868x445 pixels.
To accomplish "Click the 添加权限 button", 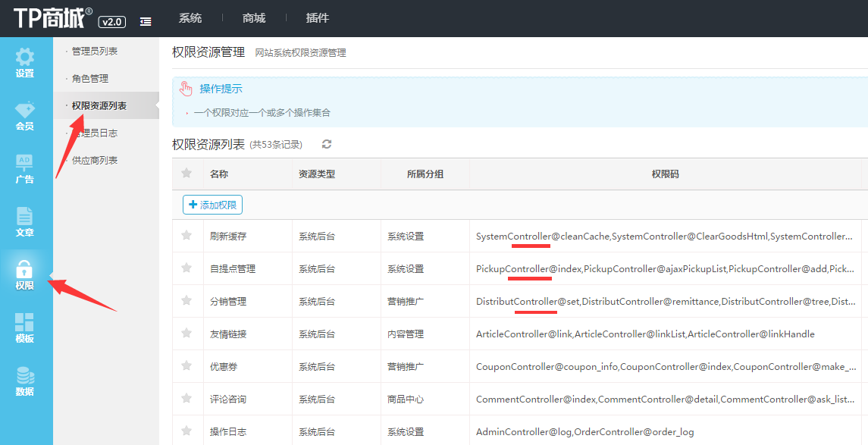I will tap(212, 205).
